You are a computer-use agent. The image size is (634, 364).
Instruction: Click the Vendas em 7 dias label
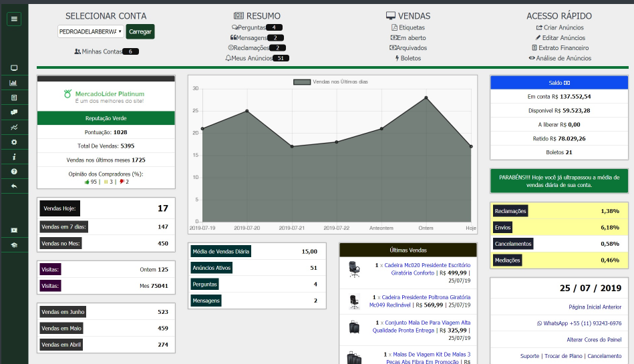click(63, 227)
